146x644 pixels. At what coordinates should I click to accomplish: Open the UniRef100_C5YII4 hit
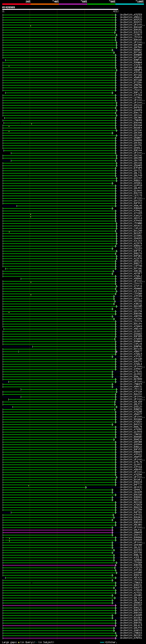coord(131,390)
